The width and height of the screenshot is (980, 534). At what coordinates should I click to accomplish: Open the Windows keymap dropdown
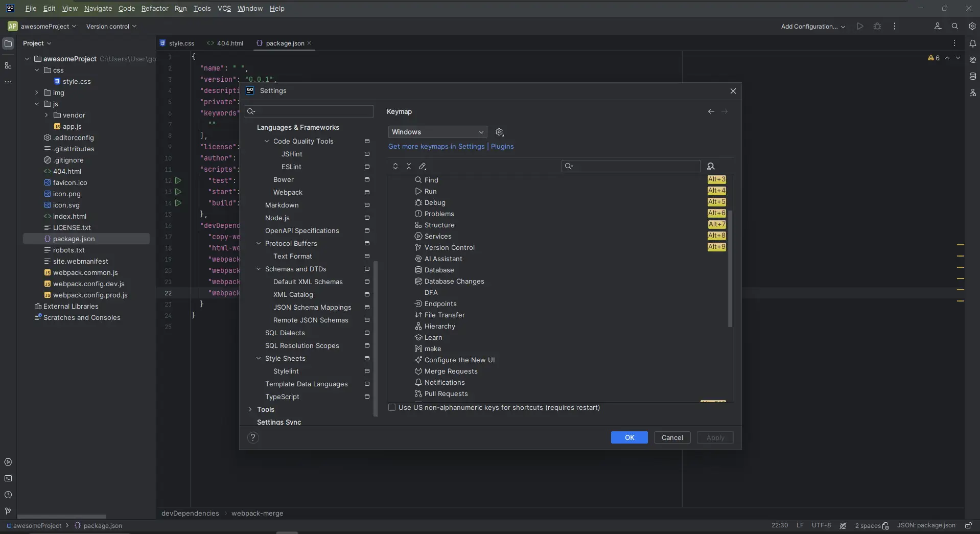(437, 132)
